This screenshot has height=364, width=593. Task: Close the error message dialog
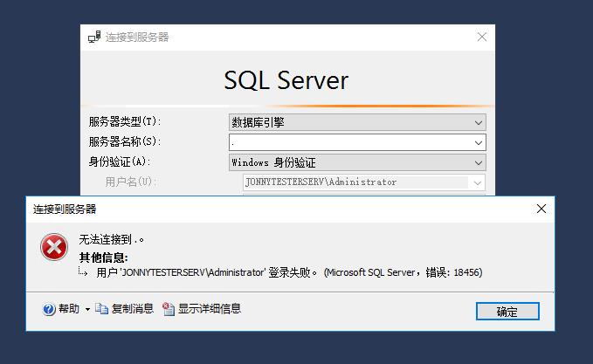click(541, 209)
